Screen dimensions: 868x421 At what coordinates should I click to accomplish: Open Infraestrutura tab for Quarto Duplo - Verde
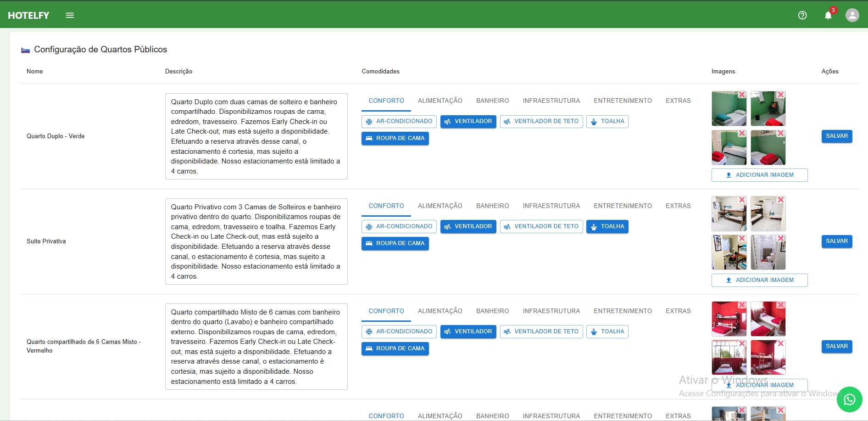[551, 101]
